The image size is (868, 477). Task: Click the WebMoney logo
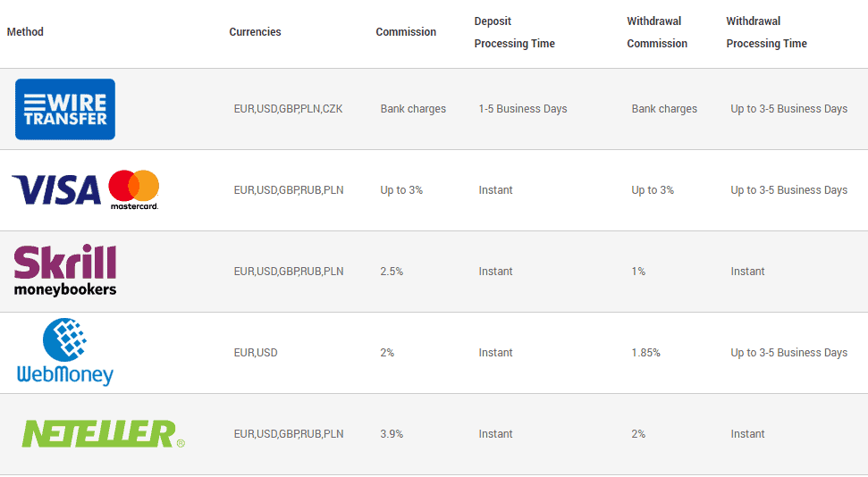coord(65,352)
